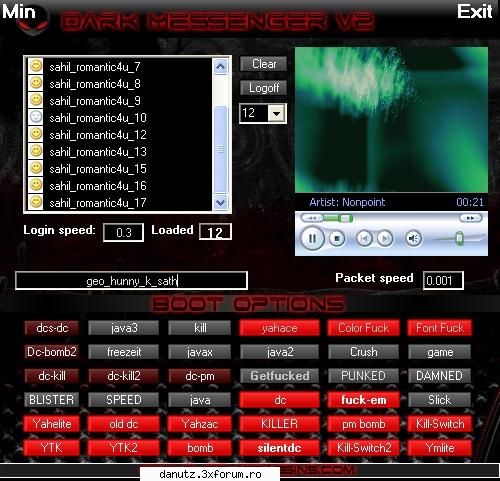This screenshot has width=500, height=481.
Task: Click the account list scroll up arrow
Action: click(x=220, y=66)
